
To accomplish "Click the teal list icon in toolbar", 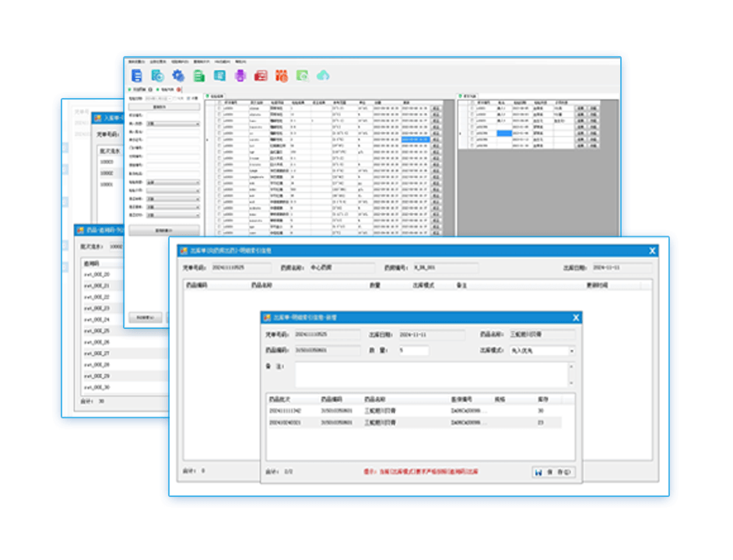I will [x=220, y=75].
